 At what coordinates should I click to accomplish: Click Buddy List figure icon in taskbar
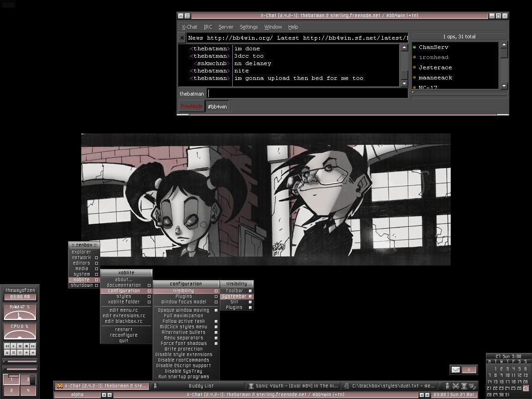[155, 386]
